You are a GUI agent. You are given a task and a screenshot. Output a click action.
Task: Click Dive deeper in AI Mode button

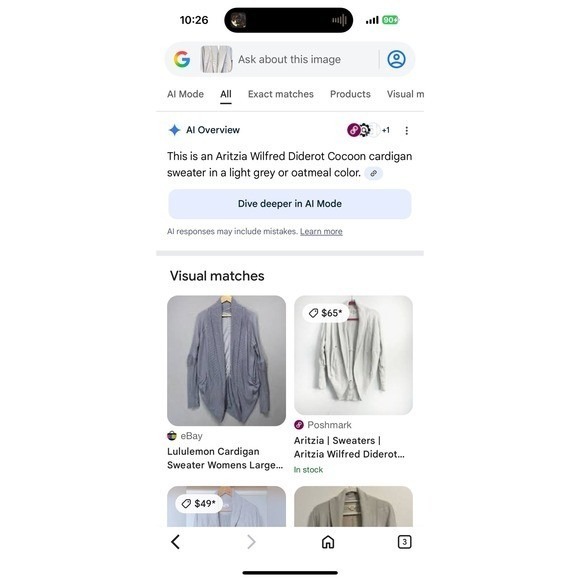[x=290, y=204]
